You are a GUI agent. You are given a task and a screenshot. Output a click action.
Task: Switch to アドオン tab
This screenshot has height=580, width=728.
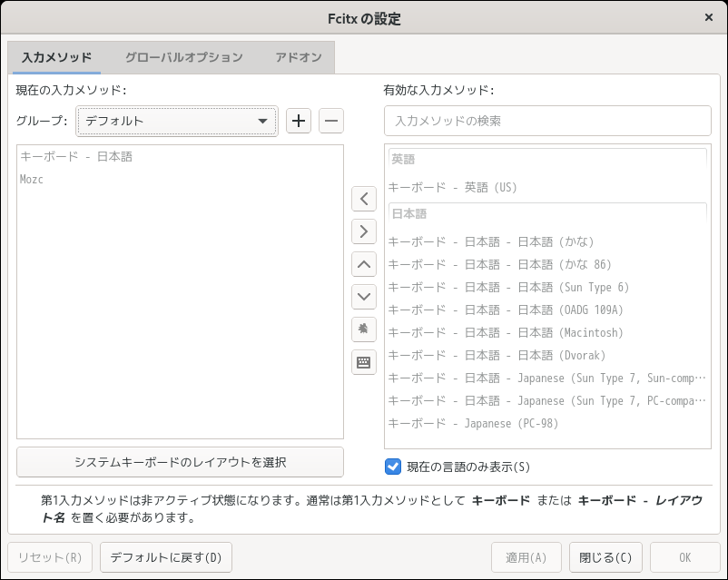click(x=298, y=57)
